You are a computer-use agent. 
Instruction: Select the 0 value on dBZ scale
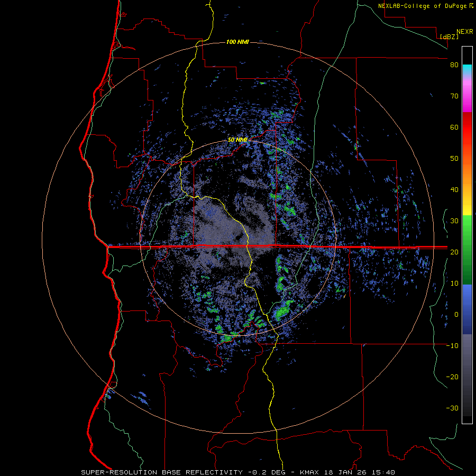(456, 315)
